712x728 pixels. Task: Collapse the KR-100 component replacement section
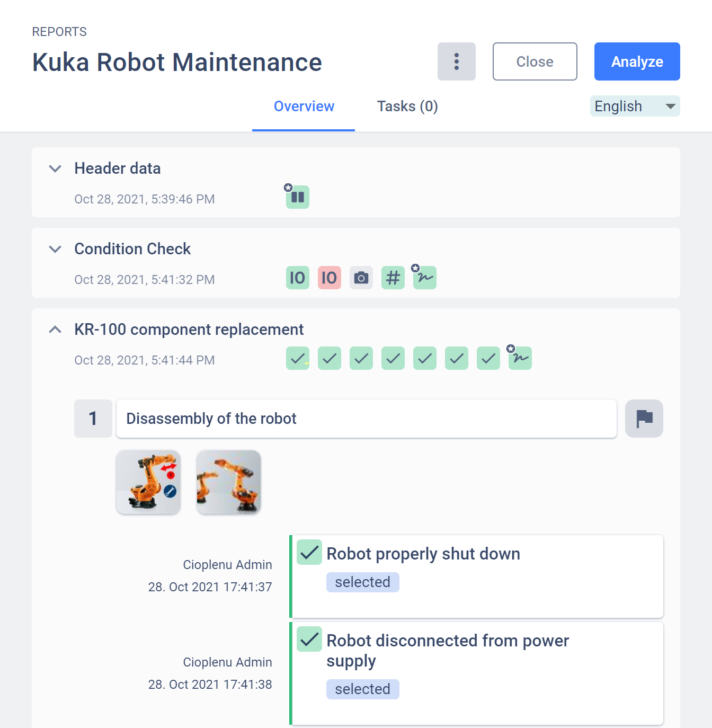pyautogui.click(x=55, y=329)
